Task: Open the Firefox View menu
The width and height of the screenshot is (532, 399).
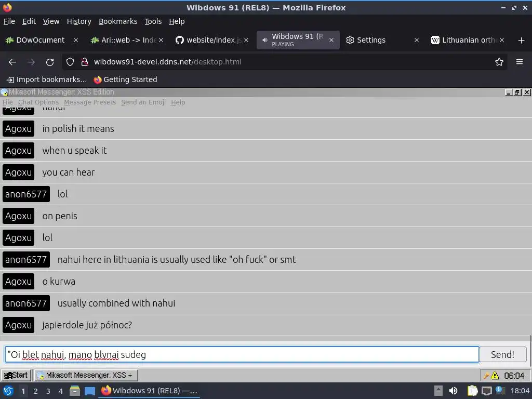Action: 51,21
